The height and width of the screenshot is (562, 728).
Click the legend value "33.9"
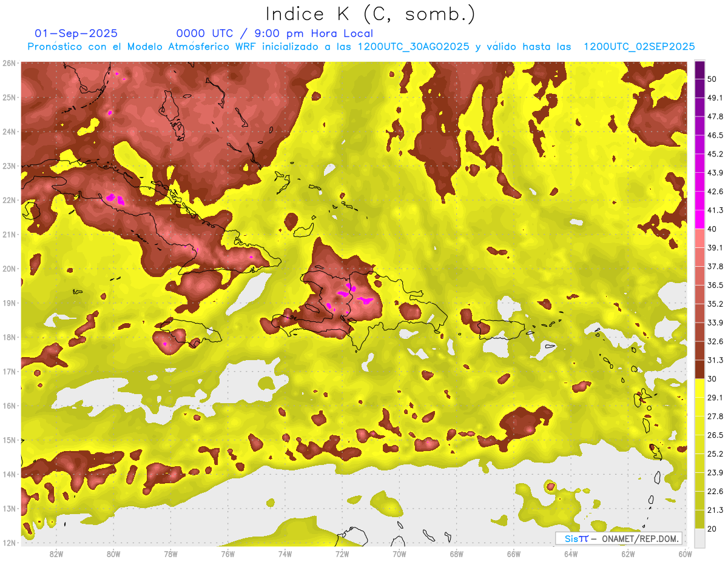715,323
